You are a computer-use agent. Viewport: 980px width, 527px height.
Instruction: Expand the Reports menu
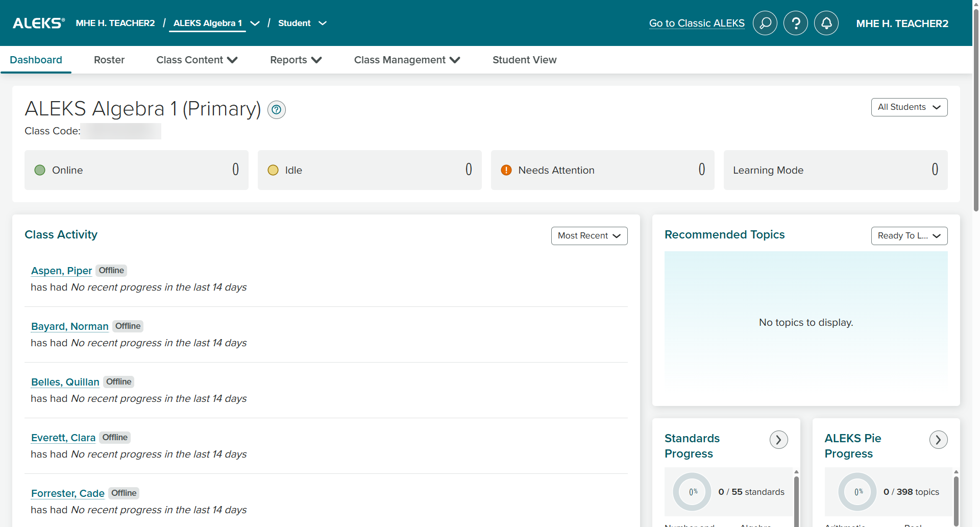[296, 60]
